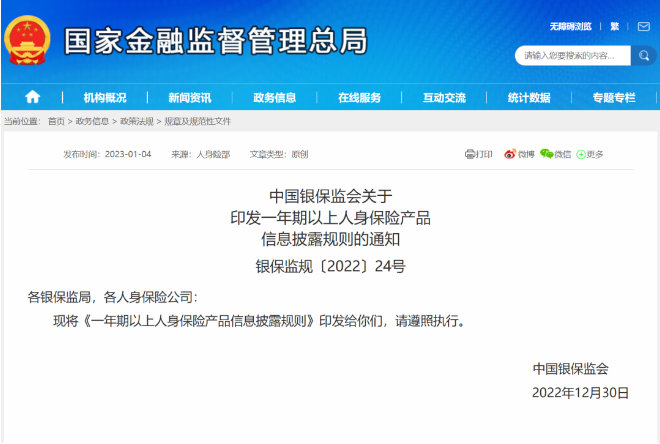
Task: Click 规章及规范性文件 breadcrumb
Action: pos(197,121)
